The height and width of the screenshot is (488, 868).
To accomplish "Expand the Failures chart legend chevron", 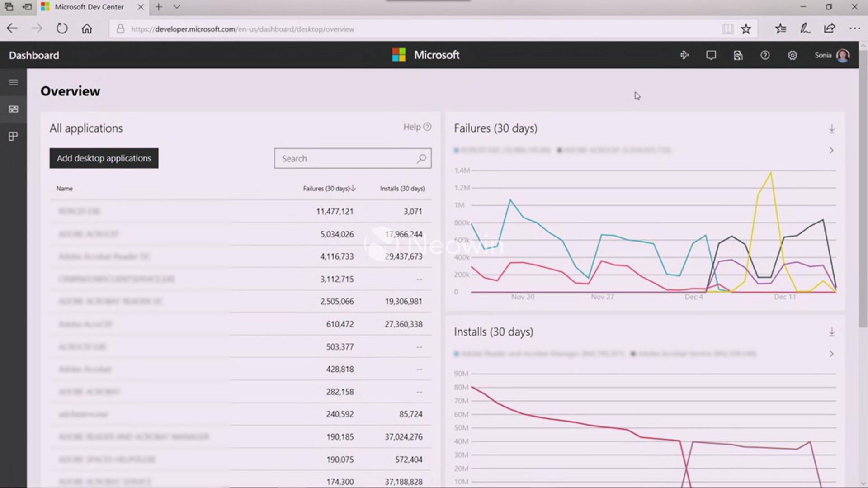I will tap(831, 150).
